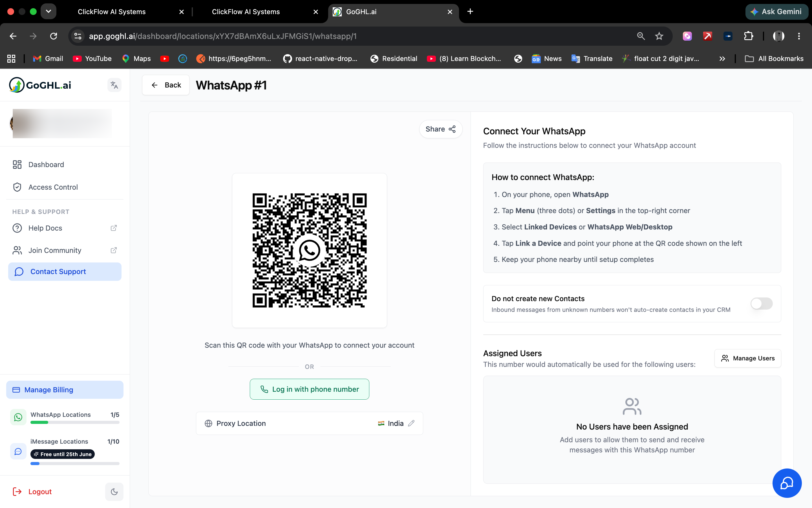Click Ask Gemini button
Screen dimensions: 812x508
(776, 12)
